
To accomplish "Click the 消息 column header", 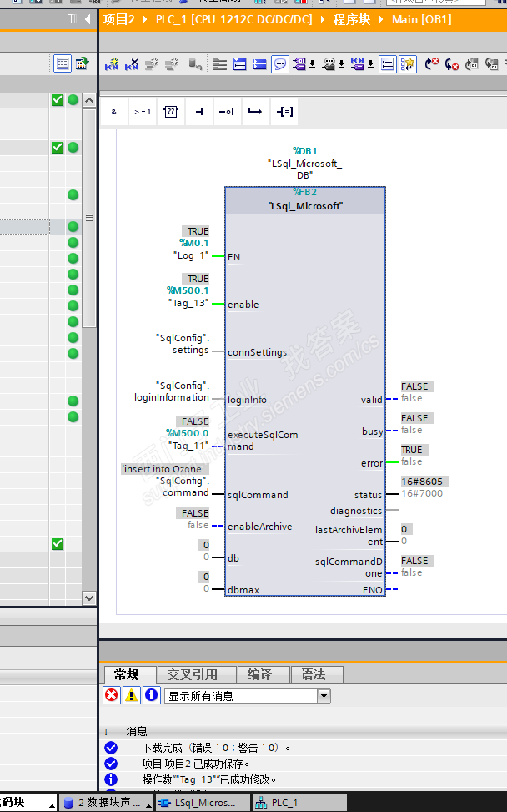I will point(137,731).
